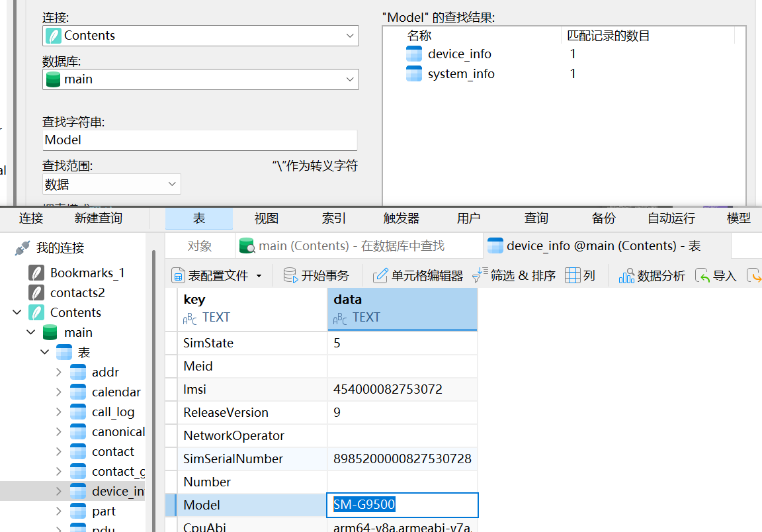Open 筛选 & 排序 filter and sort

coord(480,275)
